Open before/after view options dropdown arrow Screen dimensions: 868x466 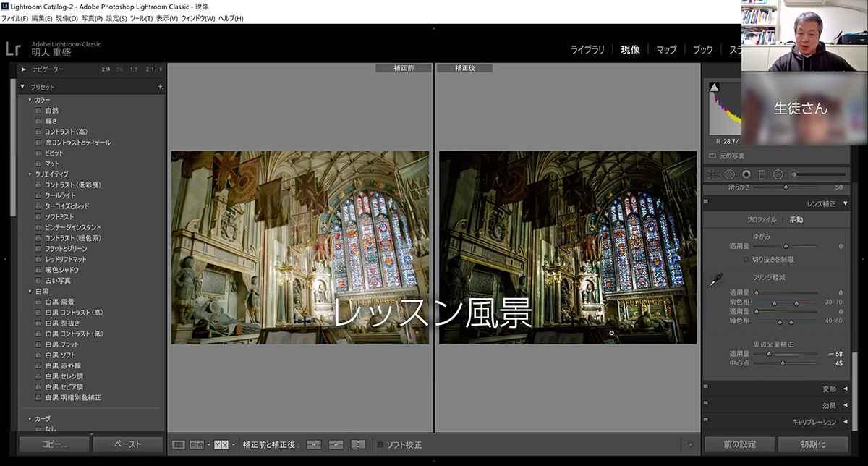tap(233, 444)
